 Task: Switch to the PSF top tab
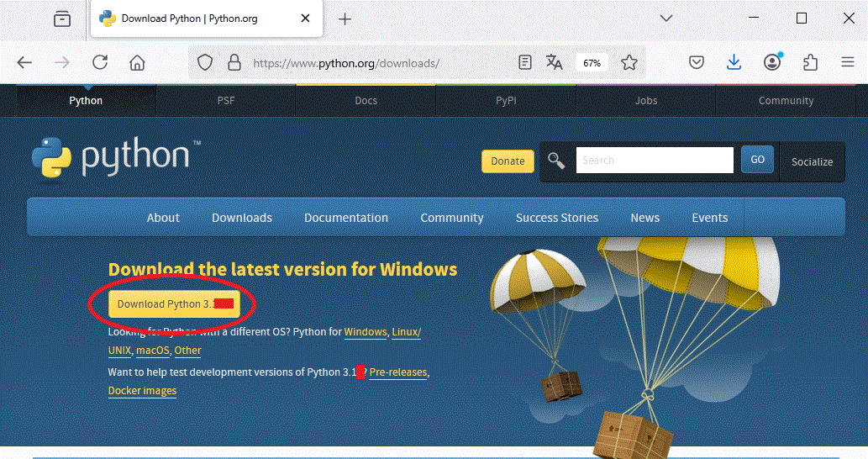[226, 101]
